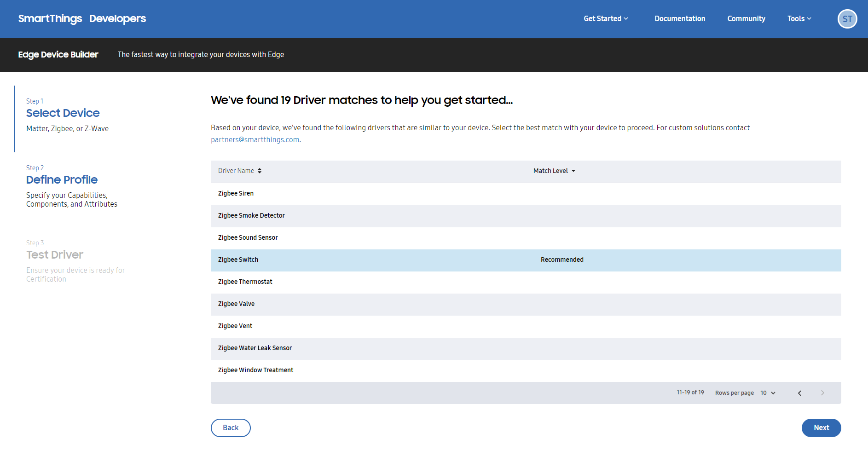This screenshot has height=456, width=868.
Task: Open the Community page
Action: (746, 18)
